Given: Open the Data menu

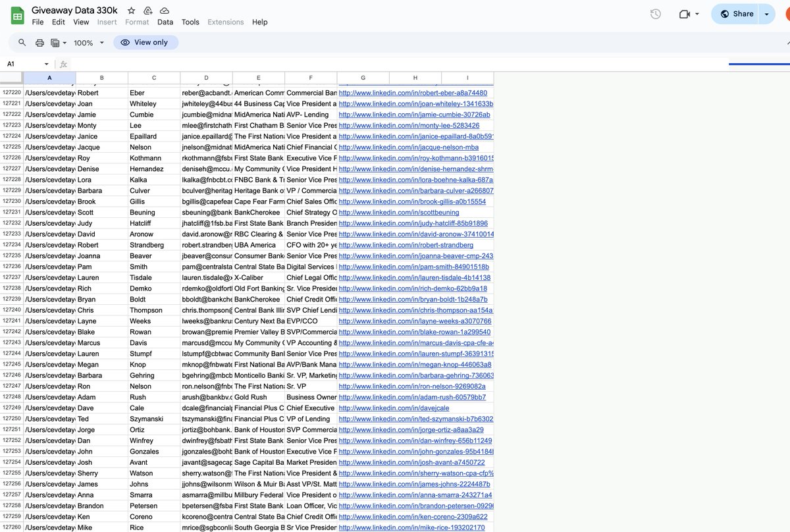Looking at the screenshot, I should click(165, 22).
